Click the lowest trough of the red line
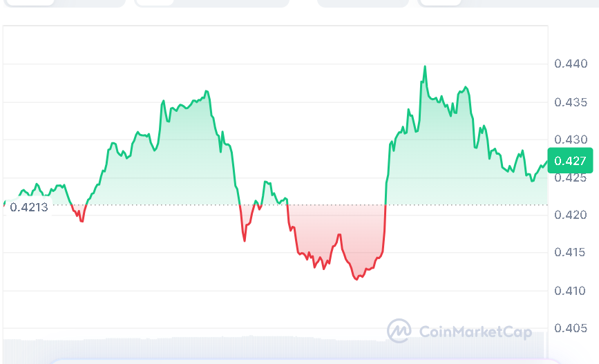This screenshot has width=599, height=364. click(356, 279)
